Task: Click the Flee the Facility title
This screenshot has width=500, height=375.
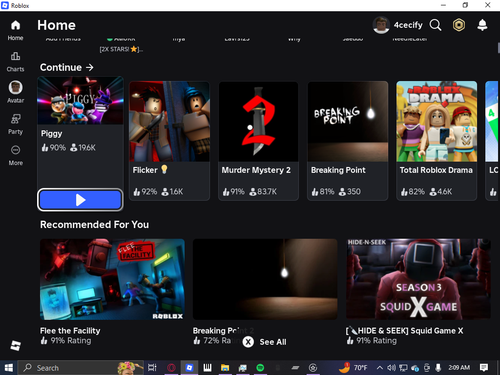Action: (70, 331)
